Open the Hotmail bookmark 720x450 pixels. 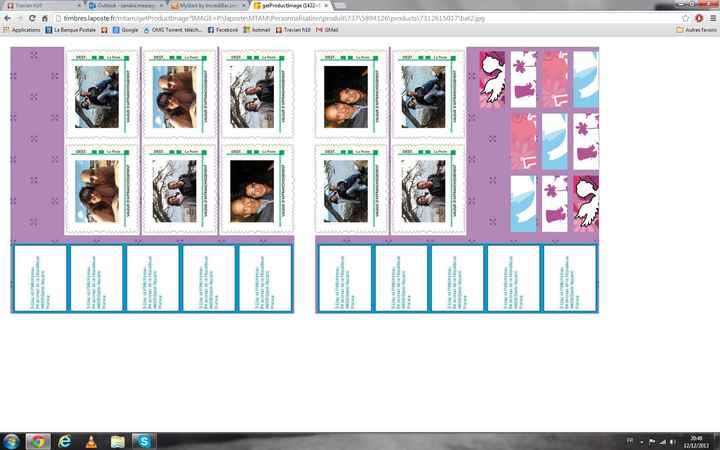[257, 30]
